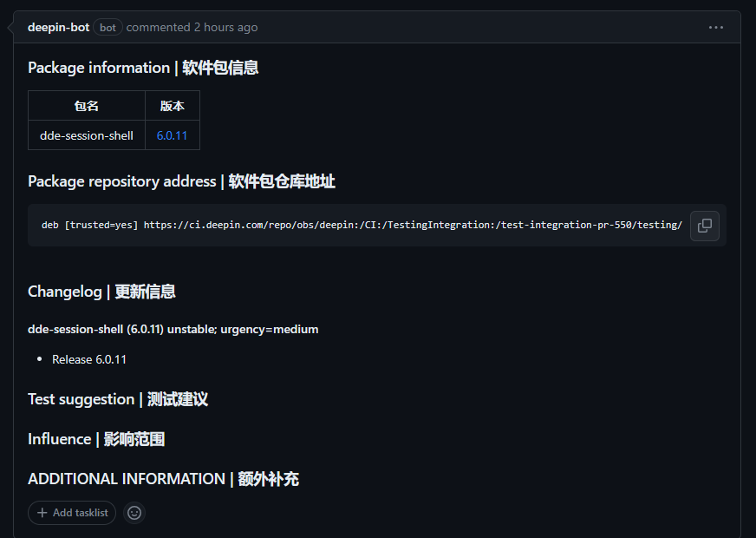Click the bot badge next to deepin-bot
Screen dimensions: 756x538
108,27
